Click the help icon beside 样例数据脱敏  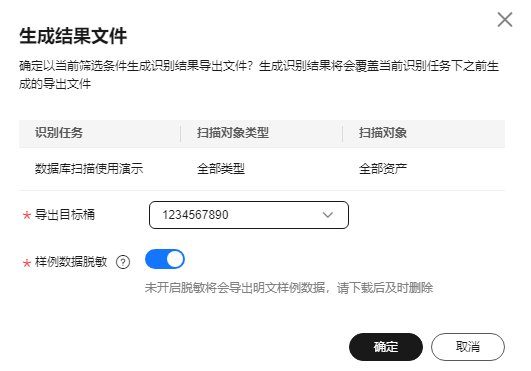[123, 262]
